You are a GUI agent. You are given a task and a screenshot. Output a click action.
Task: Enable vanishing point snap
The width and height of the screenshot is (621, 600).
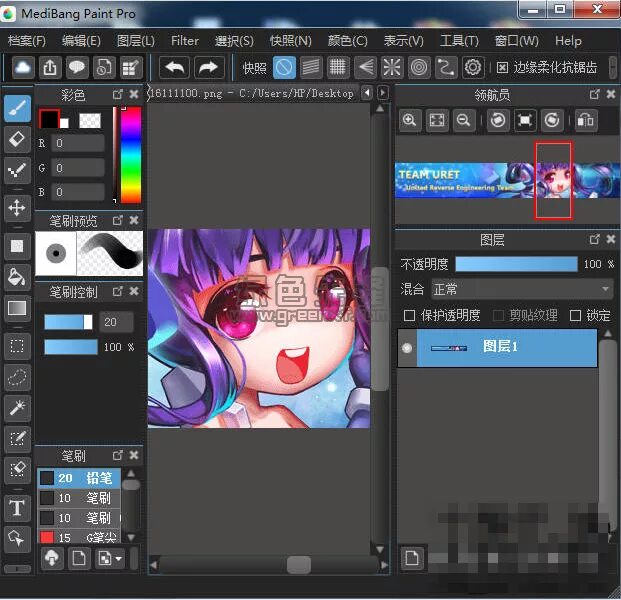(x=365, y=68)
